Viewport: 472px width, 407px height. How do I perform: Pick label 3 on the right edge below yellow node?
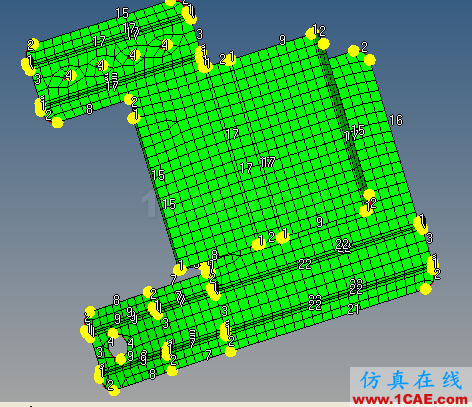pos(429,238)
